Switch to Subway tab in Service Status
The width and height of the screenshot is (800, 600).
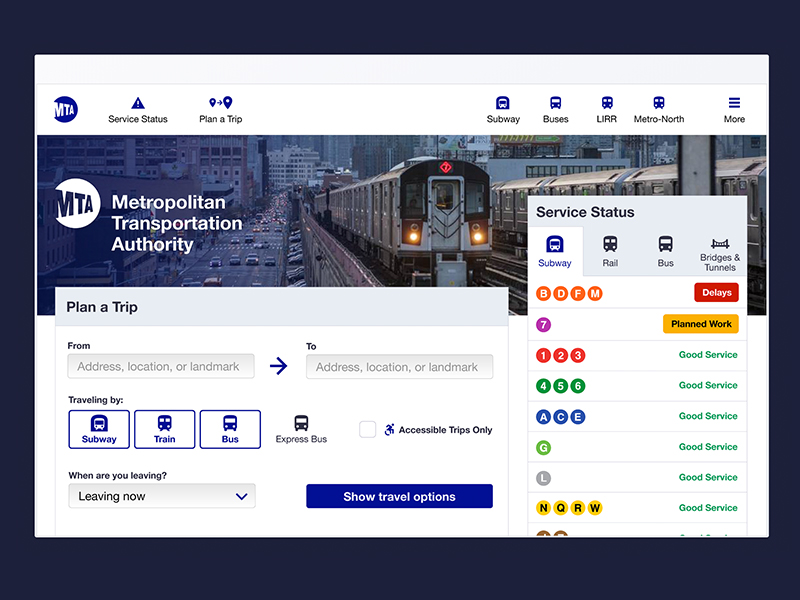click(x=555, y=252)
